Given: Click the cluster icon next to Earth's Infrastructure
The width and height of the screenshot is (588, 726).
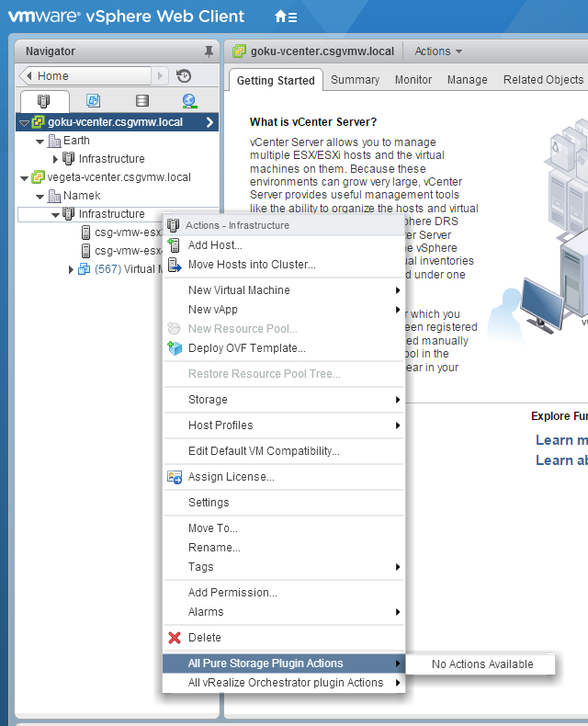Looking at the screenshot, I should pyautogui.click(x=69, y=159).
